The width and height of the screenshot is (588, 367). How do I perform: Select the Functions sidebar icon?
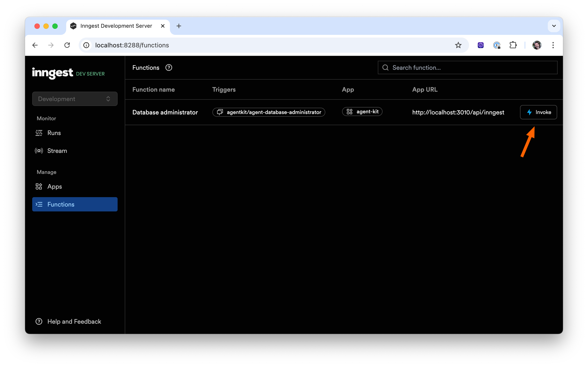pyautogui.click(x=39, y=204)
